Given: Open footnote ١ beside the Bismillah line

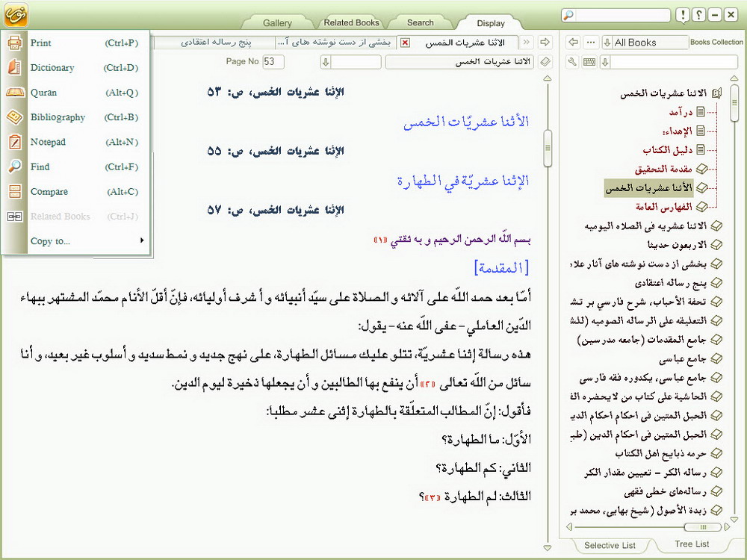Looking at the screenshot, I should pos(381,240).
